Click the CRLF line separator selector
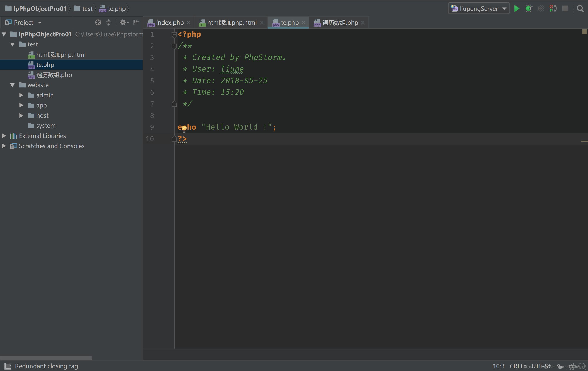The width and height of the screenshot is (588, 371). point(517,366)
